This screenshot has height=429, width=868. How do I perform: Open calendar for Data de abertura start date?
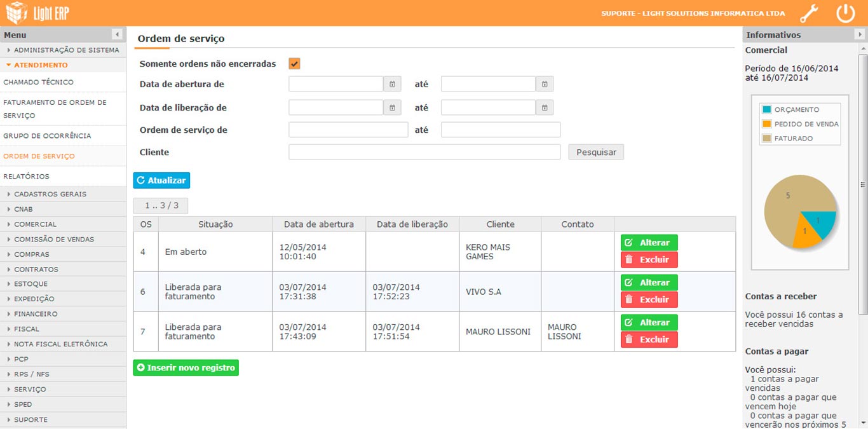coord(392,84)
